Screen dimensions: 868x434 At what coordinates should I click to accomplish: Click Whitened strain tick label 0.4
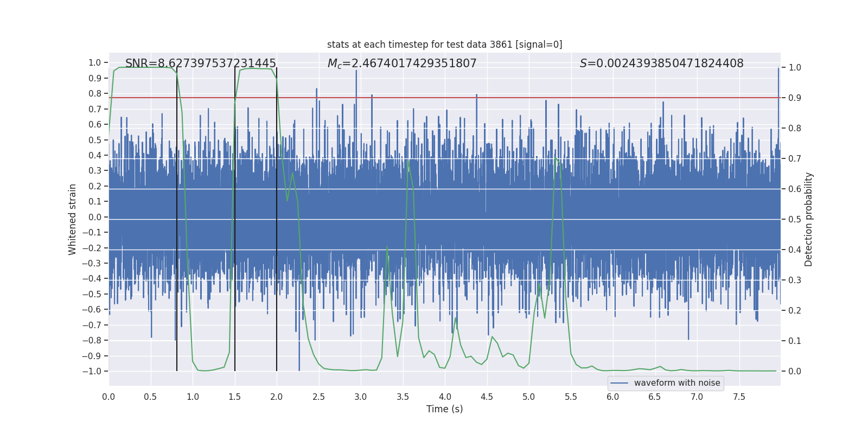click(95, 155)
